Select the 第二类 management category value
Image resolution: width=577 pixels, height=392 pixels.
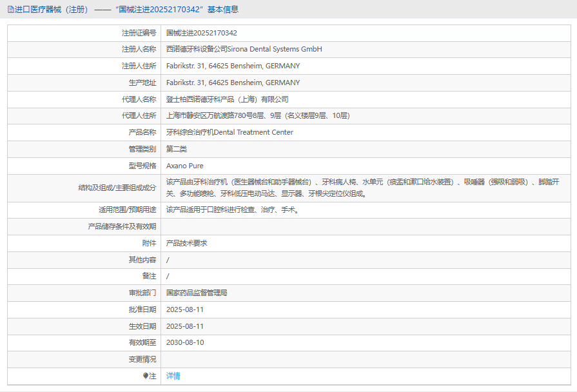click(176, 149)
